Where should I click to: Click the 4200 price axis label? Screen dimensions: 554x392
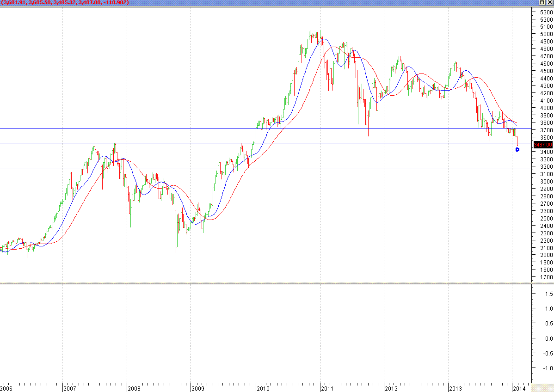546,93
